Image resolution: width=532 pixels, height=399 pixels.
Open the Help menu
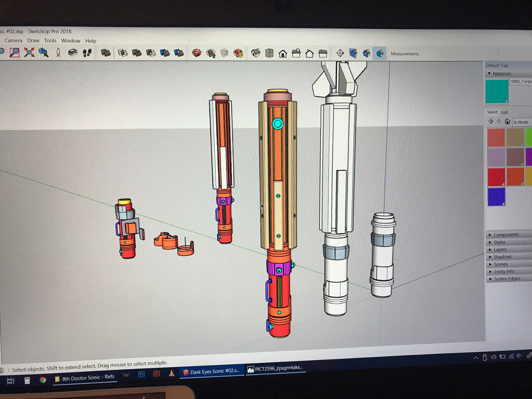[91, 41]
